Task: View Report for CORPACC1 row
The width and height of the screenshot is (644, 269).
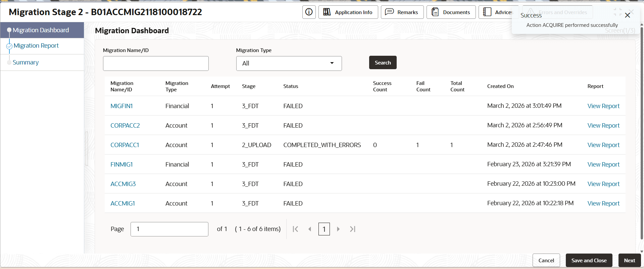Action: coord(603,145)
